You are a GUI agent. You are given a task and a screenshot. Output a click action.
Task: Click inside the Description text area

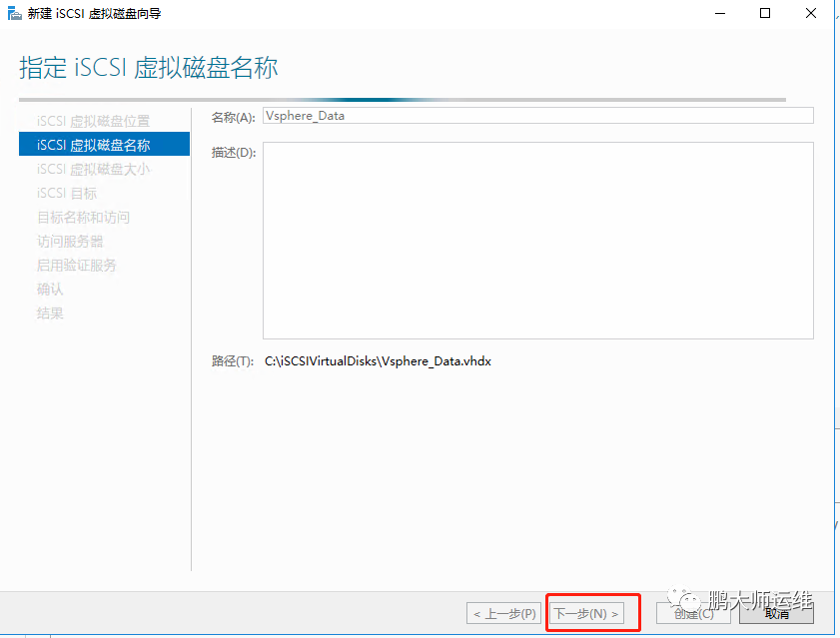pos(537,241)
